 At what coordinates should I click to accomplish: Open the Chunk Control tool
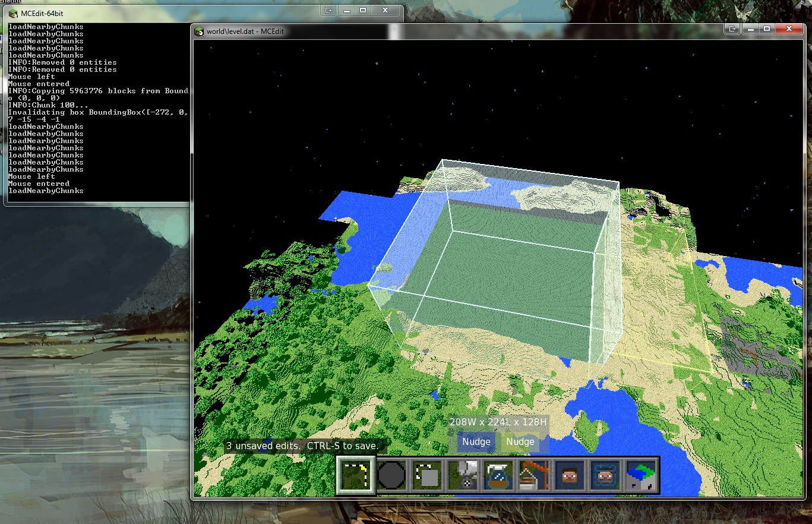pyautogui.click(x=641, y=475)
